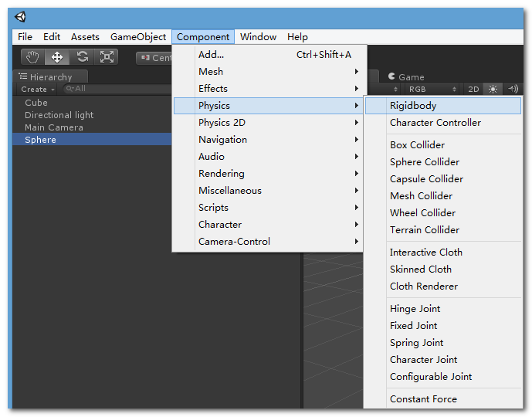Image resolution: width=532 pixels, height=417 pixels.
Task: Toggle scene lighting sun icon
Action: (x=493, y=90)
